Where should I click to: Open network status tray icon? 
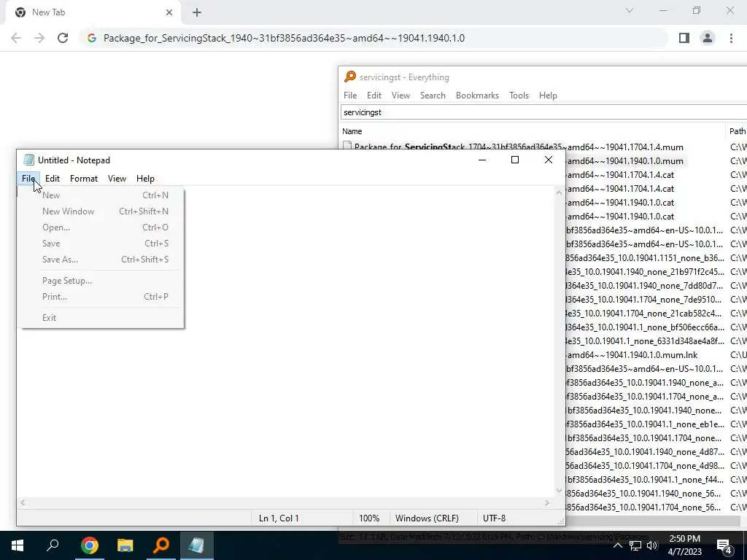(x=635, y=545)
